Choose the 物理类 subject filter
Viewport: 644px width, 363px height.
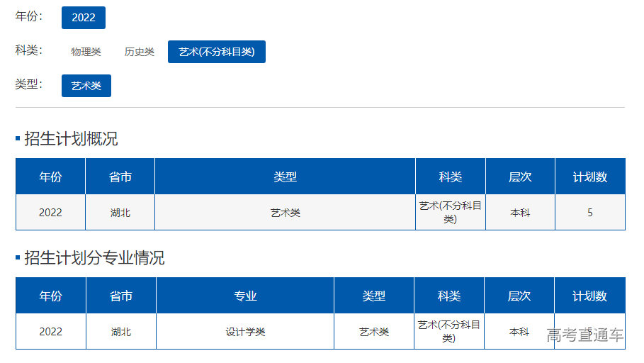click(x=86, y=52)
